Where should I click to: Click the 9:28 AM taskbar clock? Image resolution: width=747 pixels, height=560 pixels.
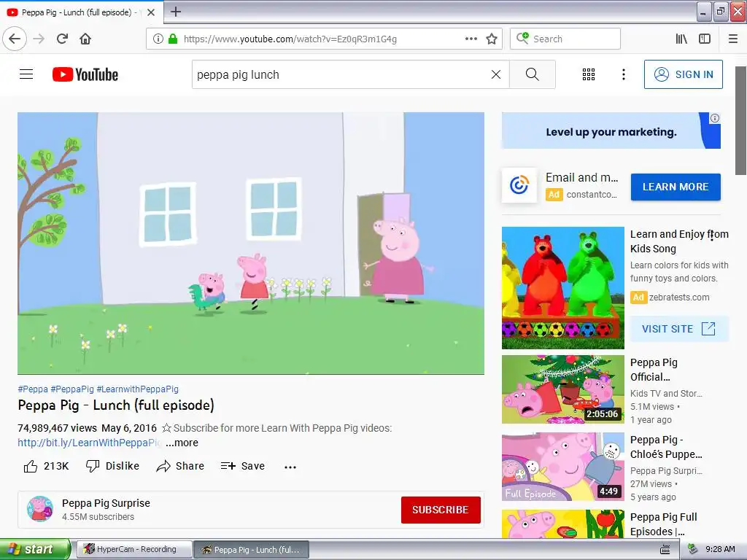coord(720,549)
